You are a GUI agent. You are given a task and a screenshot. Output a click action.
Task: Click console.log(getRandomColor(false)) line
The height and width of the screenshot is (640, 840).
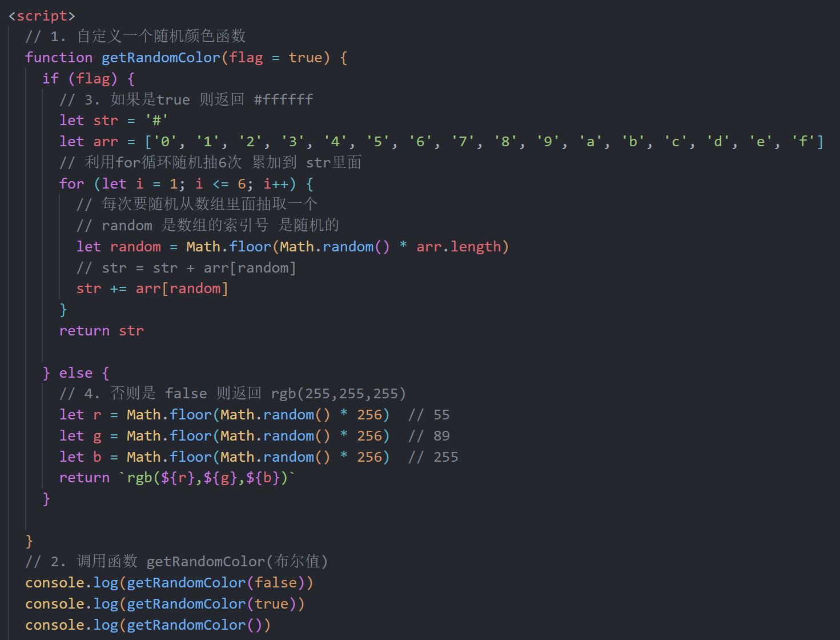pyautogui.click(x=169, y=583)
